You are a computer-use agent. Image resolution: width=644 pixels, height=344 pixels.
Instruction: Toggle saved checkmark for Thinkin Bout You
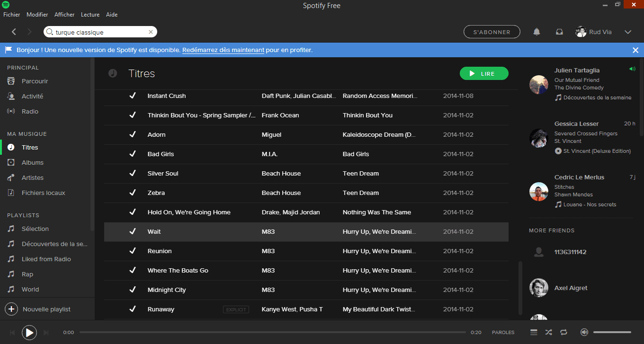point(133,115)
